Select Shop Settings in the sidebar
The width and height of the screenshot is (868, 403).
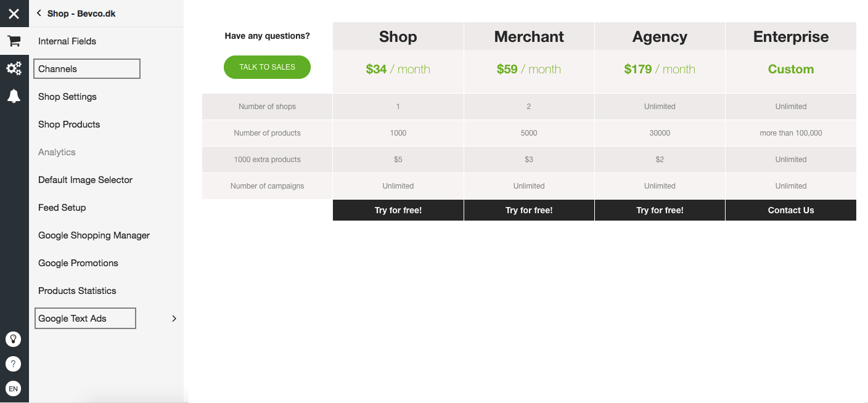(67, 97)
